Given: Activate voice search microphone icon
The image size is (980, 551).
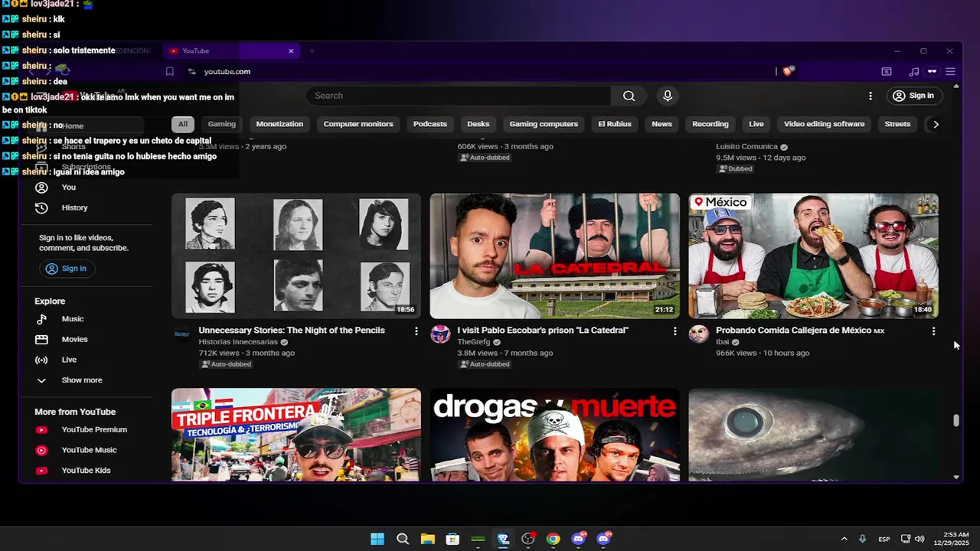Looking at the screenshot, I should [668, 96].
